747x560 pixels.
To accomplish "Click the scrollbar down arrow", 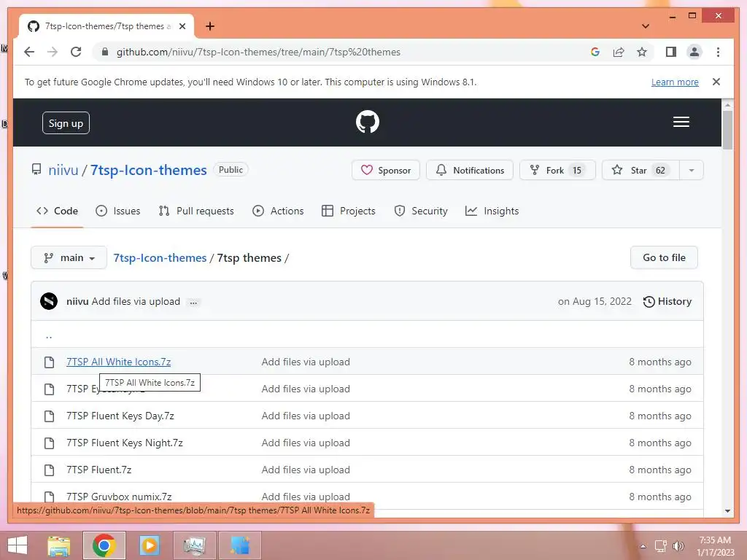I will pos(727,511).
